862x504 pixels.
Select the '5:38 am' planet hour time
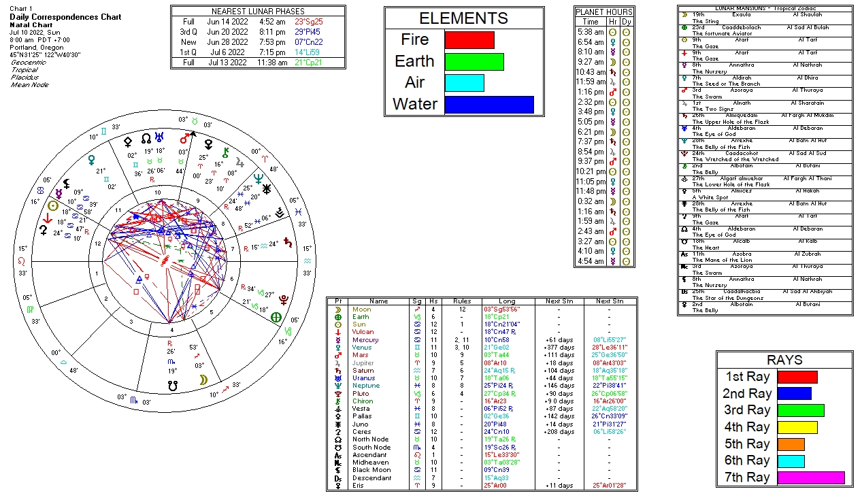[x=590, y=32]
